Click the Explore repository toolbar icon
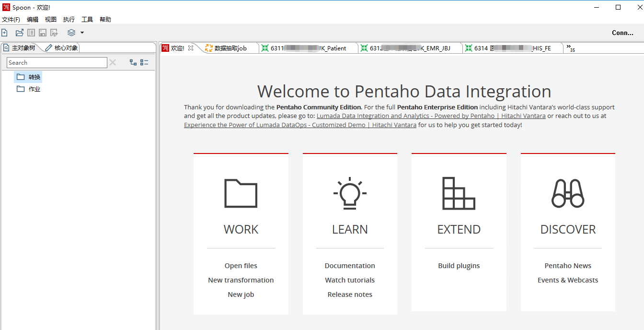 (31, 33)
